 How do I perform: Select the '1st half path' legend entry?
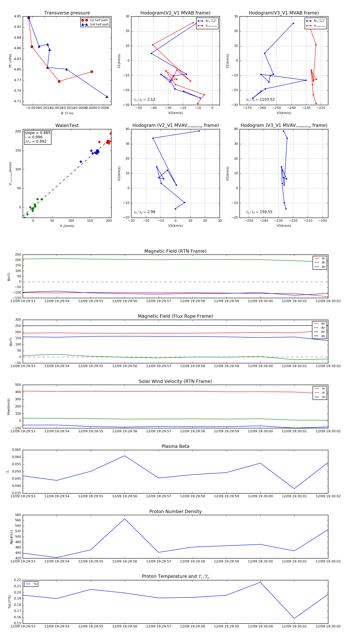pos(95,20)
